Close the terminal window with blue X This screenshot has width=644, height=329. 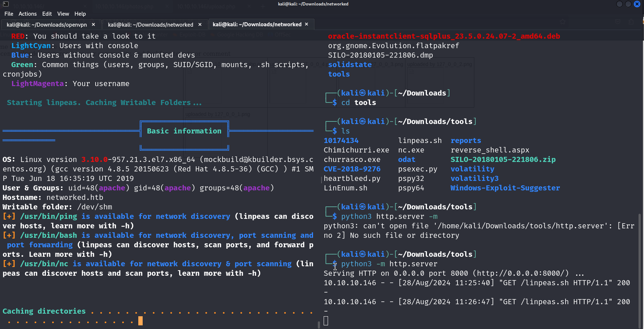point(637,4)
